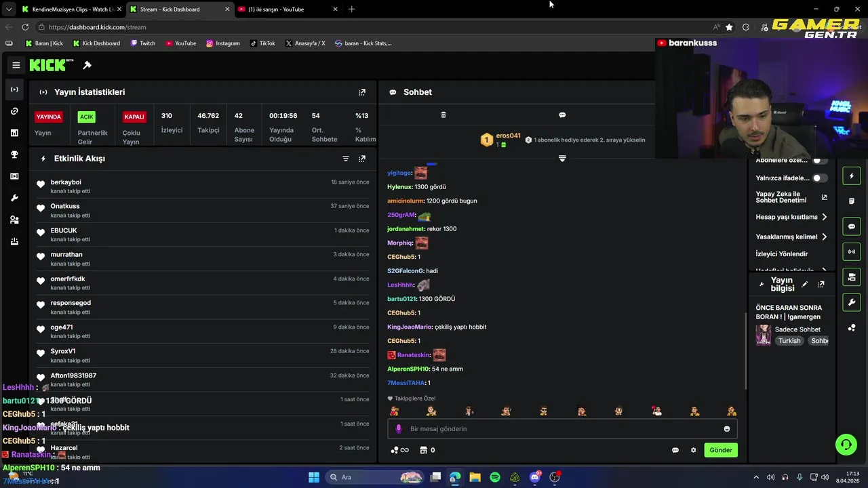Expand Yasaklanmış kelimeler option
868x488 pixels.
click(791, 237)
